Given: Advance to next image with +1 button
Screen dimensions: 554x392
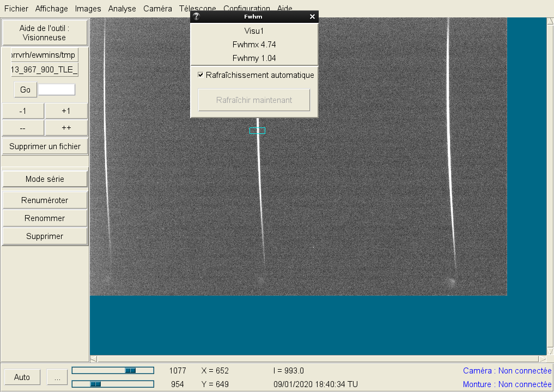Looking at the screenshot, I should (x=66, y=111).
